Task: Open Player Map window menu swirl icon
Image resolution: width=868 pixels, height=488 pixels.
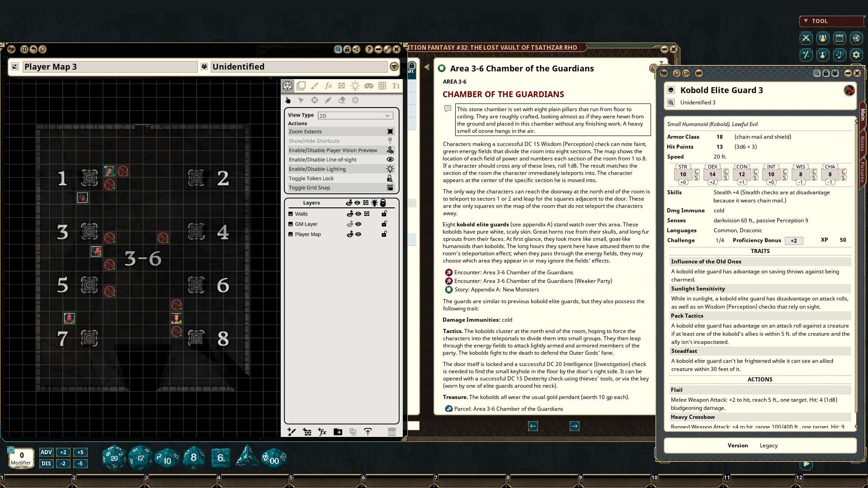Action: click(x=11, y=49)
